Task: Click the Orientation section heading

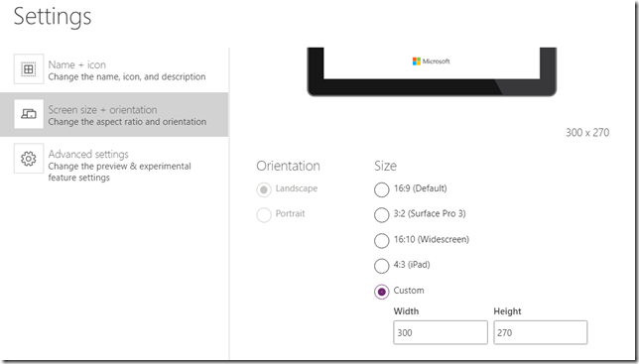Action: (x=288, y=166)
